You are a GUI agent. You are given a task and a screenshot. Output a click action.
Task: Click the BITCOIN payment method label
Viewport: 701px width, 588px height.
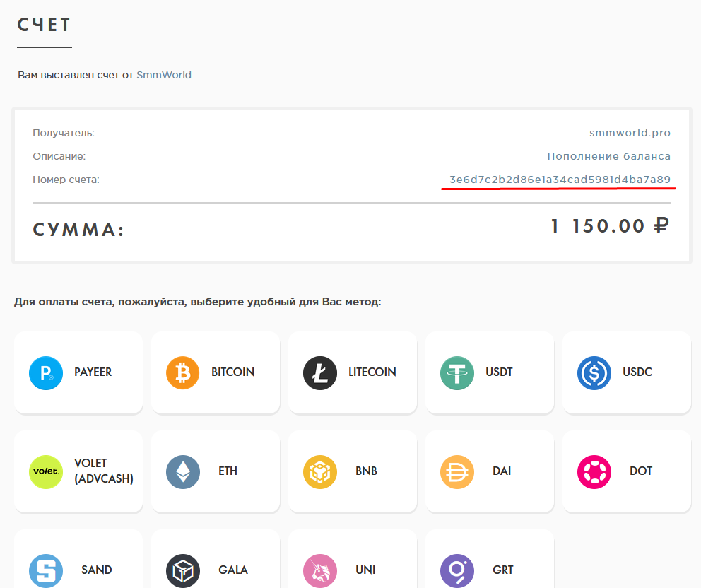pyautogui.click(x=232, y=372)
